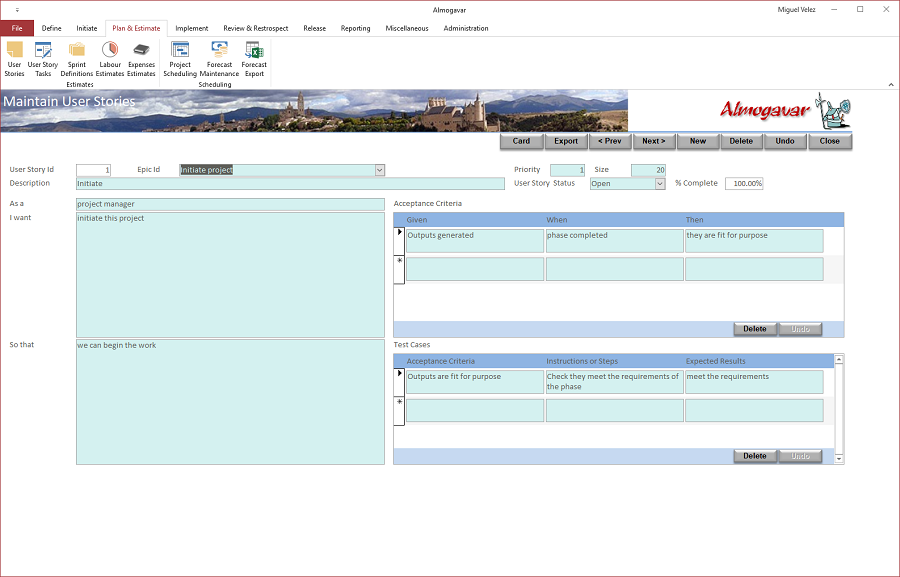The width and height of the screenshot is (900, 577).
Task: Open the Reporting tab
Action: coord(355,28)
